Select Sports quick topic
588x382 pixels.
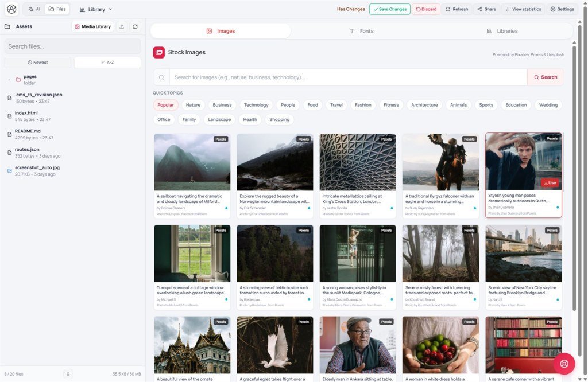[x=486, y=105]
